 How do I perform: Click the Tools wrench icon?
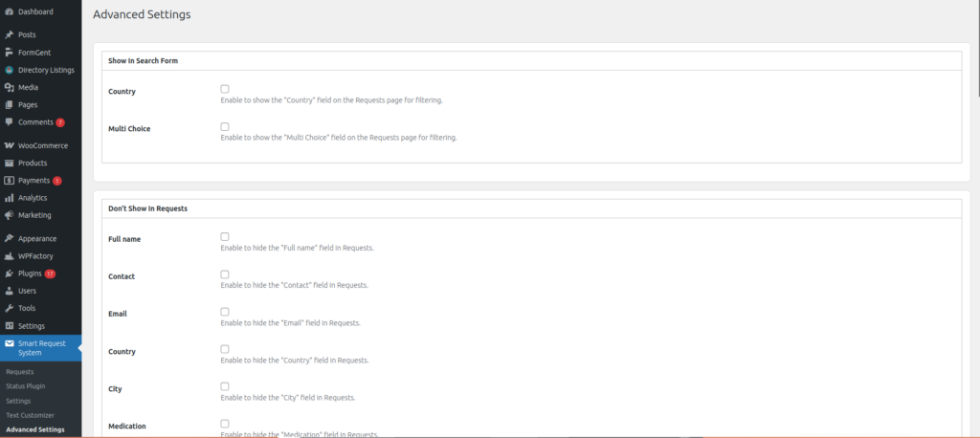pyautogui.click(x=9, y=308)
